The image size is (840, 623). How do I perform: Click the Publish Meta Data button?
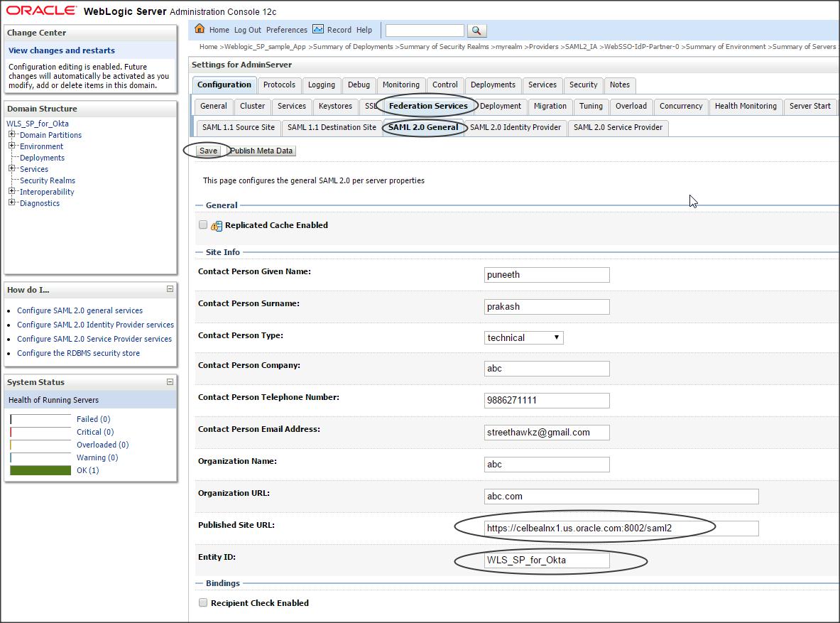tap(261, 151)
